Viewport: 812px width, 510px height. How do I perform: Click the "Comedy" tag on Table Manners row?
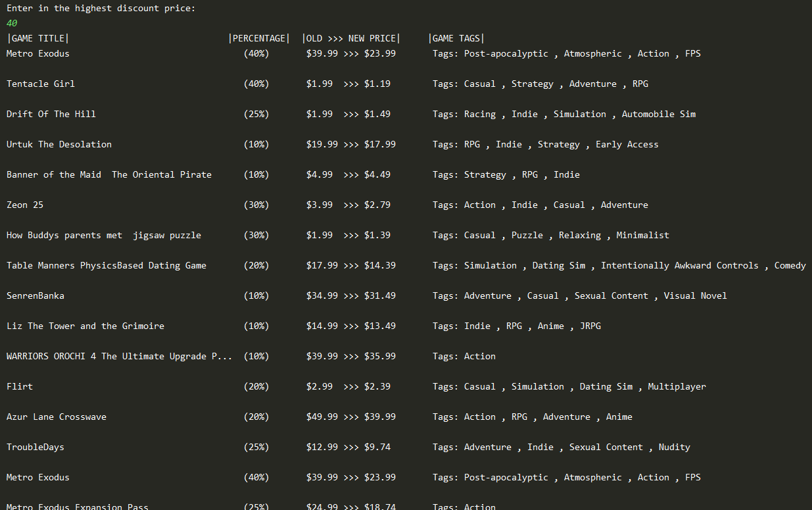tap(790, 265)
